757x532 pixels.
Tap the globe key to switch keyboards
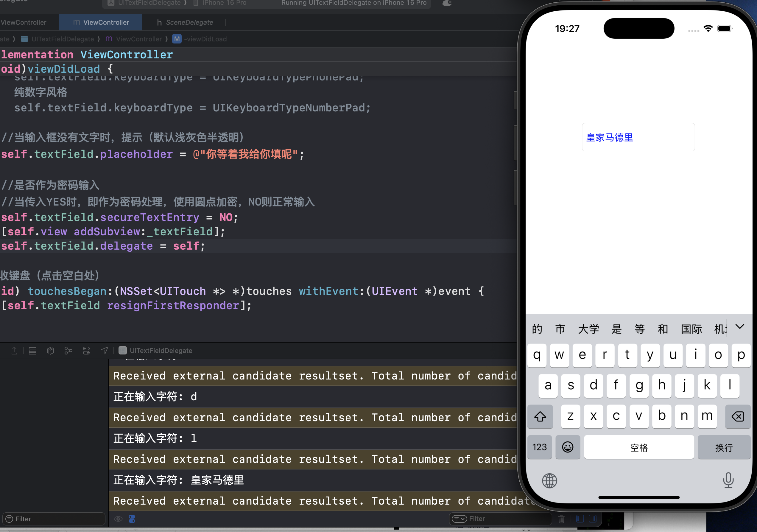[549, 480]
